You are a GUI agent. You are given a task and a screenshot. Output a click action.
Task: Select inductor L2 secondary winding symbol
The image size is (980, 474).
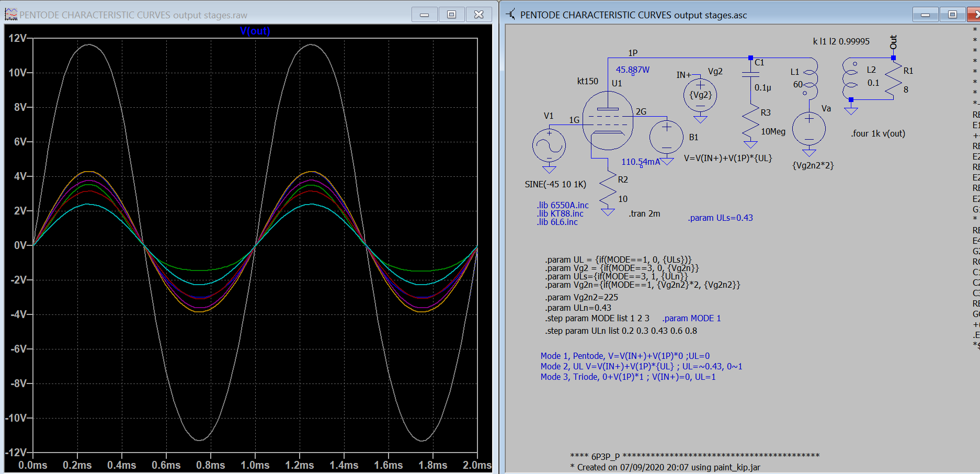pyautogui.click(x=851, y=78)
